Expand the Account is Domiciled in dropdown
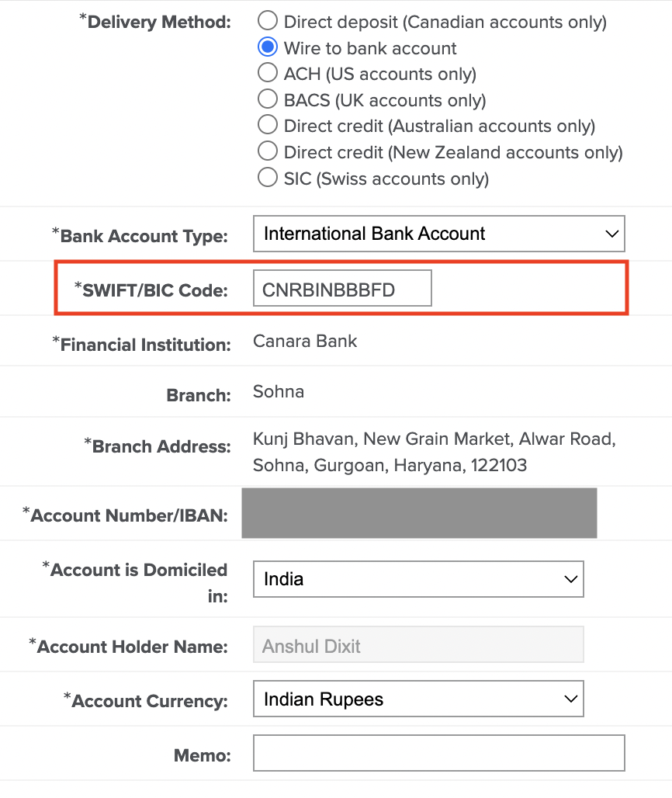The height and width of the screenshot is (798, 672). 417,579
